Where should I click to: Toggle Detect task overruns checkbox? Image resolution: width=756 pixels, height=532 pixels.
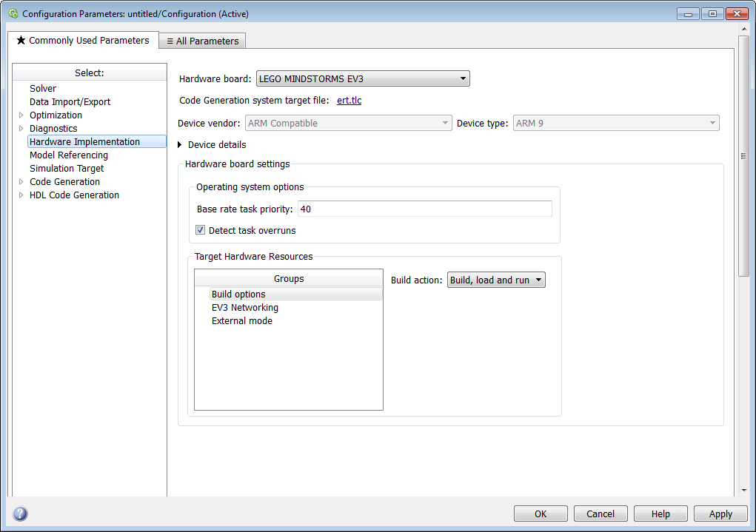[x=201, y=230]
